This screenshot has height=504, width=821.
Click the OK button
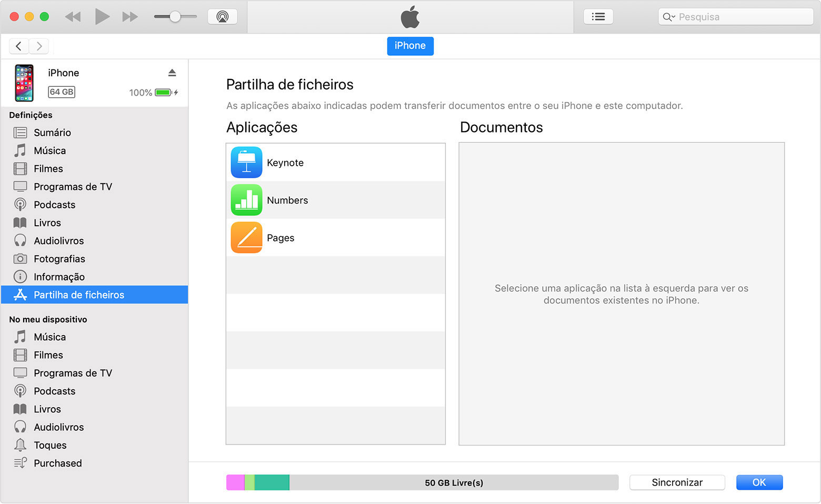click(759, 482)
